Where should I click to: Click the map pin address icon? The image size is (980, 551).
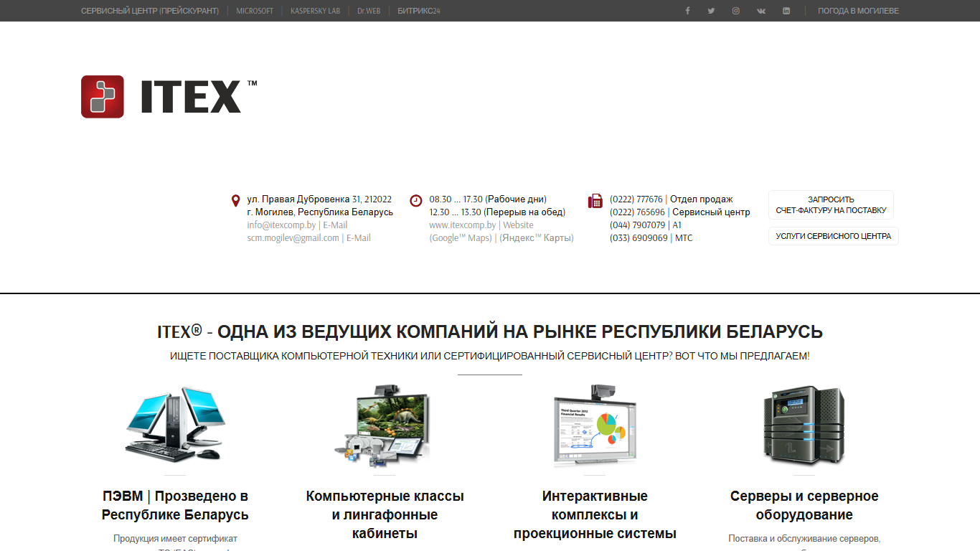pos(235,201)
